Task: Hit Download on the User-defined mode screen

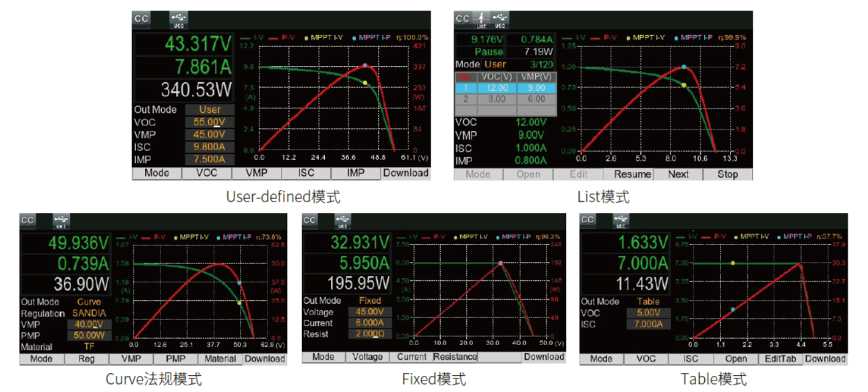Action: (406, 173)
